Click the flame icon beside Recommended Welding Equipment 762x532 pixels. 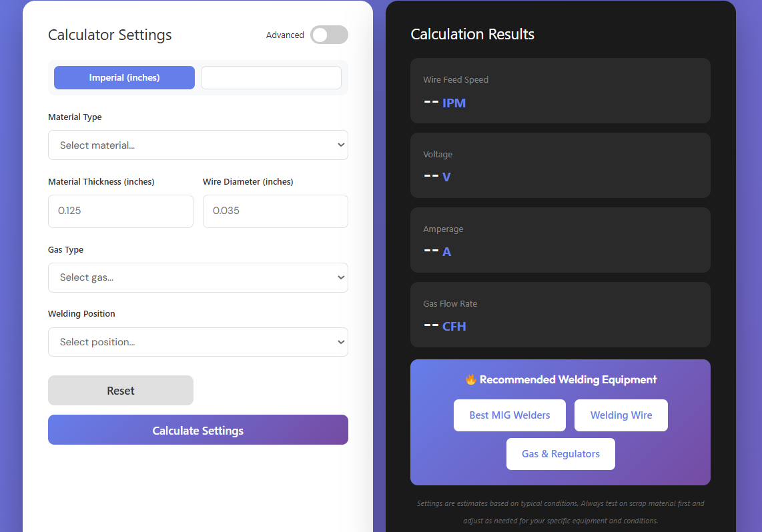[x=470, y=379]
